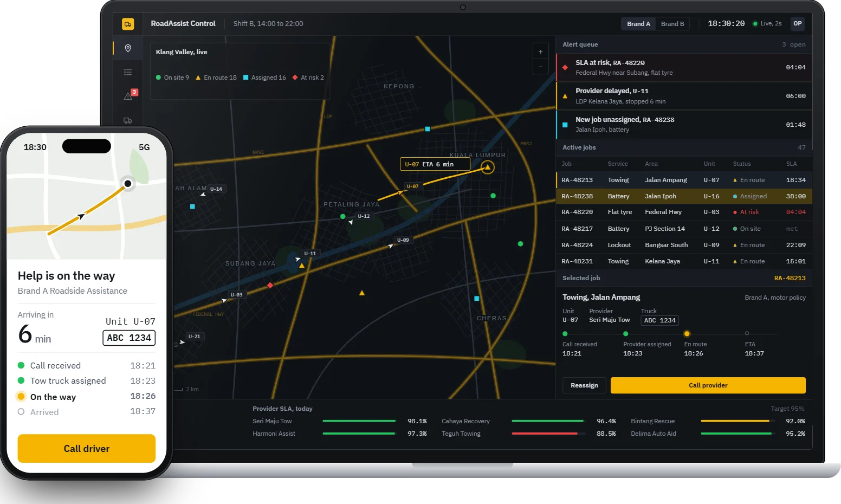Select the RA-48231 Kelana Jaya job row

click(x=684, y=261)
